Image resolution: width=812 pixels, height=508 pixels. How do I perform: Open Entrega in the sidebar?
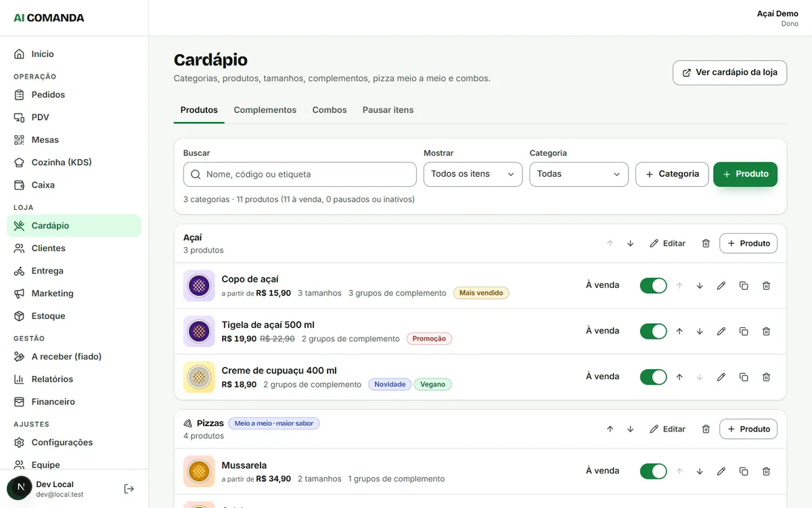(x=74, y=271)
